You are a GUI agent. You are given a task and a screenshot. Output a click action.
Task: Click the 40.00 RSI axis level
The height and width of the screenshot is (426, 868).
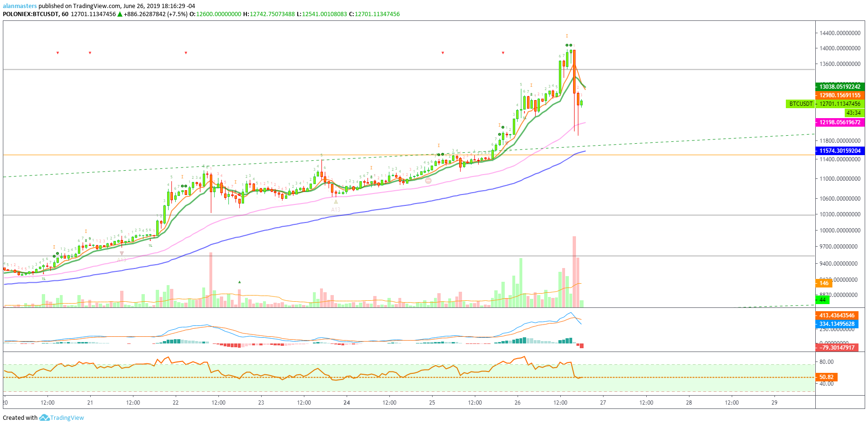click(827, 384)
